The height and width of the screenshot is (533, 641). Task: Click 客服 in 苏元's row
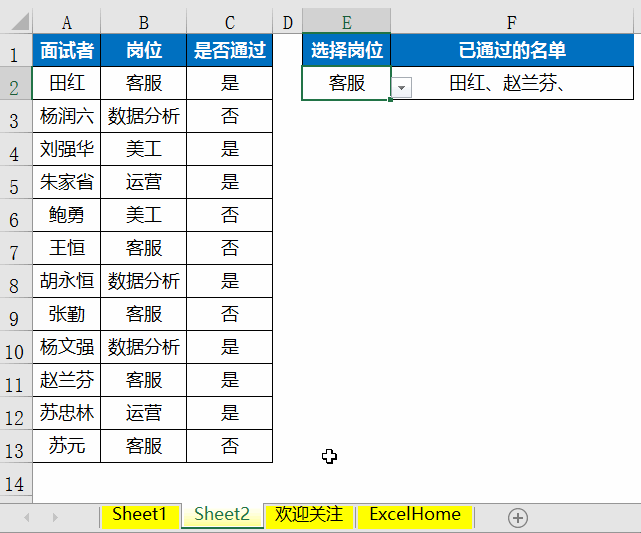(143, 446)
